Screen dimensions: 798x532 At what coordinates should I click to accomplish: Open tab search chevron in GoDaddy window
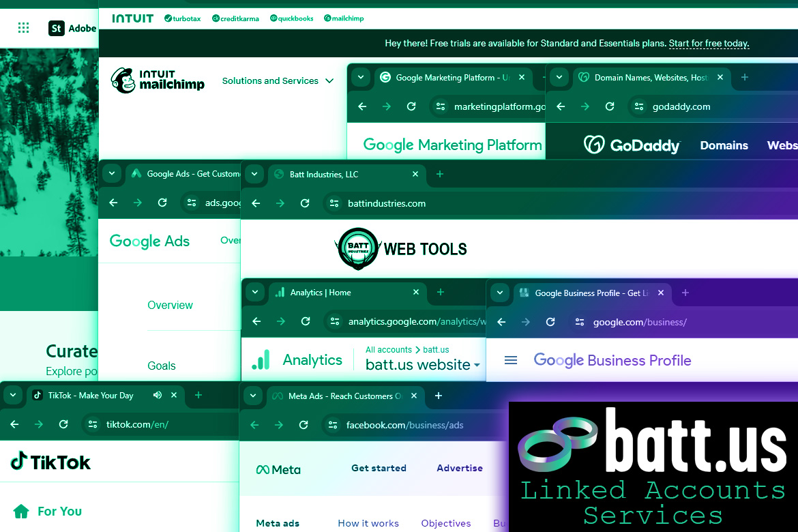click(559, 77)
